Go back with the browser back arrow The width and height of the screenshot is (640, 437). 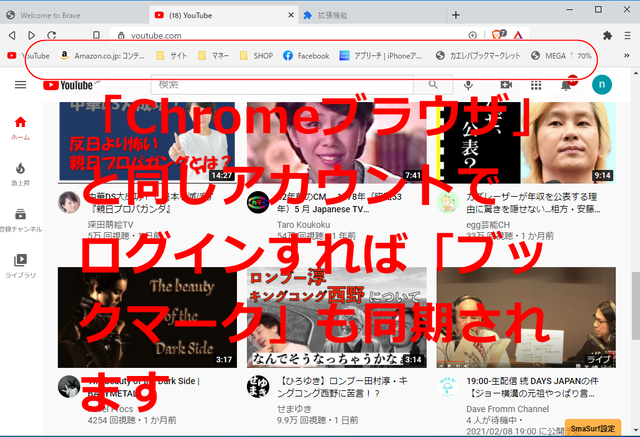12,35
